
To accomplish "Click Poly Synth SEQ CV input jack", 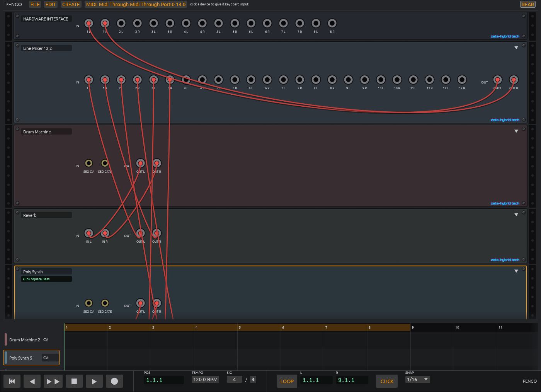I will pos(89,303).
